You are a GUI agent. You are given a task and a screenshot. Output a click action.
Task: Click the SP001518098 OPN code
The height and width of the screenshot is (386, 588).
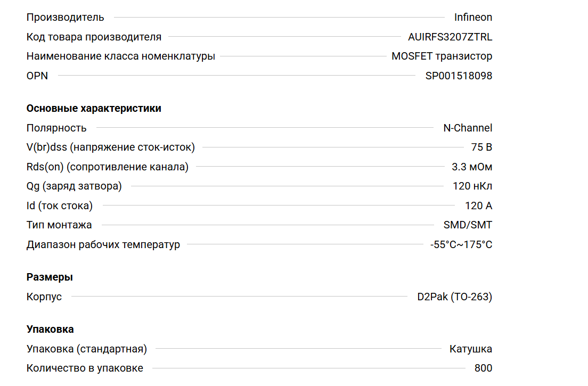point(459,76)
